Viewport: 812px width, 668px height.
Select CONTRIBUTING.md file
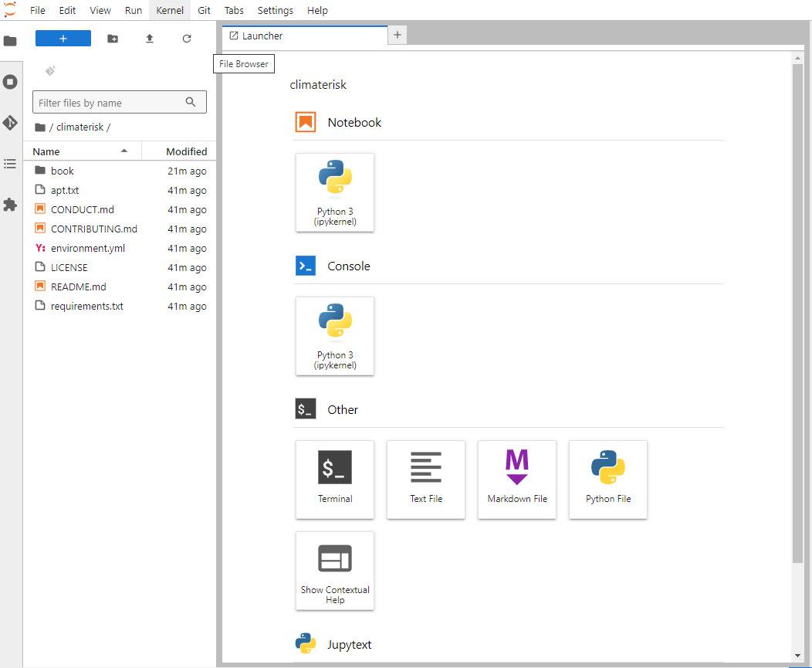[120, 229]
